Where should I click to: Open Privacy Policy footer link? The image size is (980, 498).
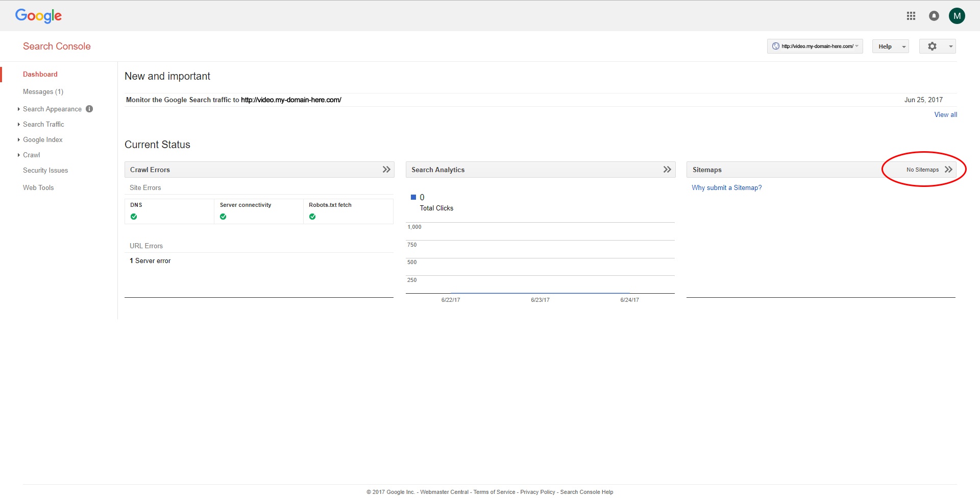537,492
